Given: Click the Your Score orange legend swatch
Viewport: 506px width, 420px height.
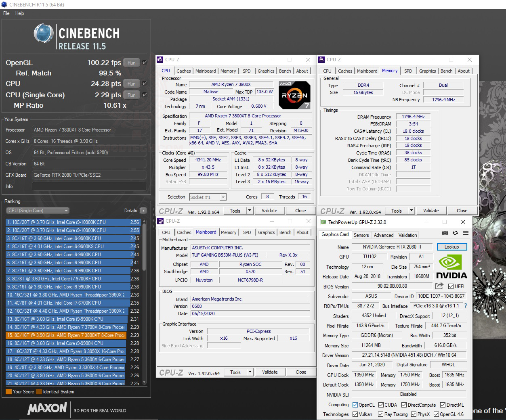Looking at the screenshot, I should coord(8,391).
